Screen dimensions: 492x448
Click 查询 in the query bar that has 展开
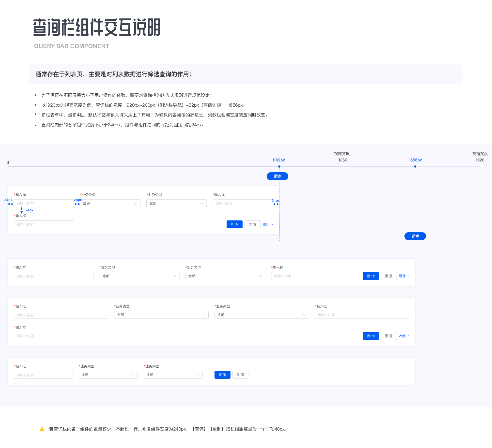pyautogui.click(x=371, y=276)
